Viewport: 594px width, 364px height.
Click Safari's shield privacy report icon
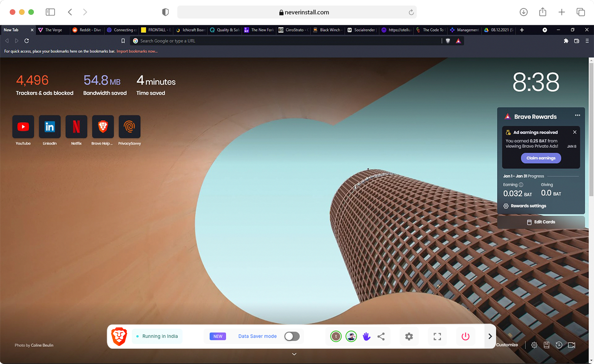tap(165, 12)
